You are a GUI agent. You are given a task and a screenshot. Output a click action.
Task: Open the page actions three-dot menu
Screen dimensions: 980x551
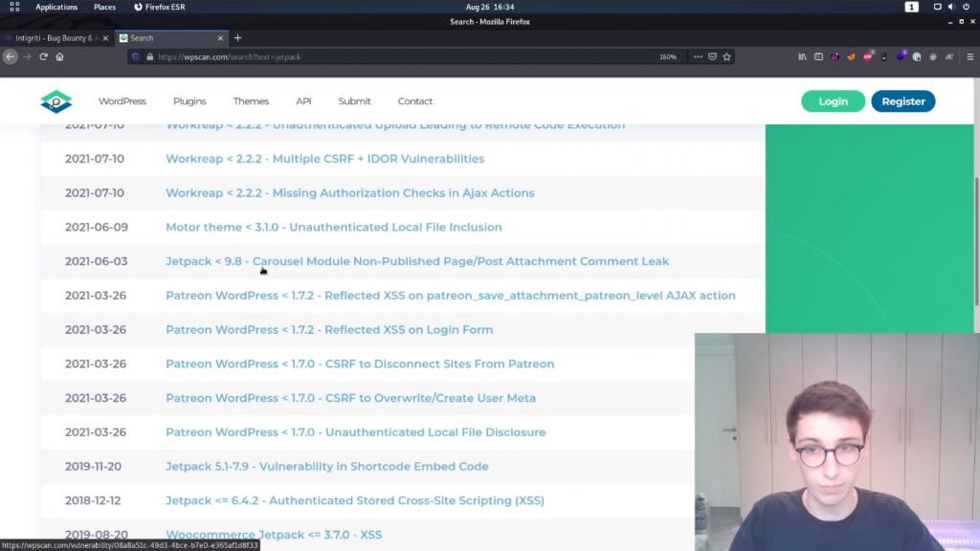(x=698, y=56)
